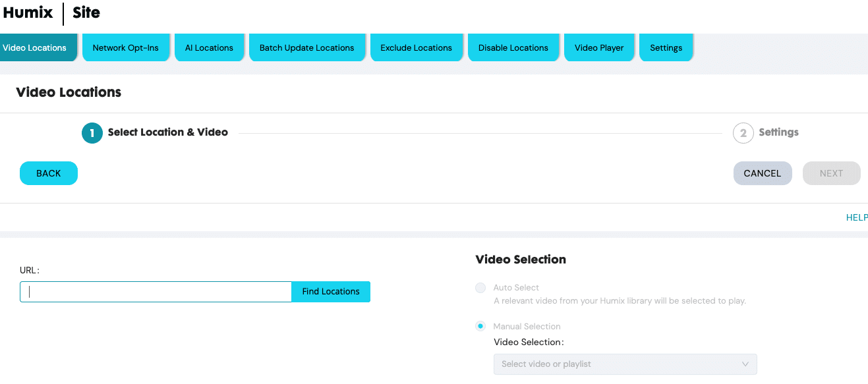Click inside the URL input field
Image resolution: width=868 pixels, height=384 pixels.
click(x=155, y=292)
